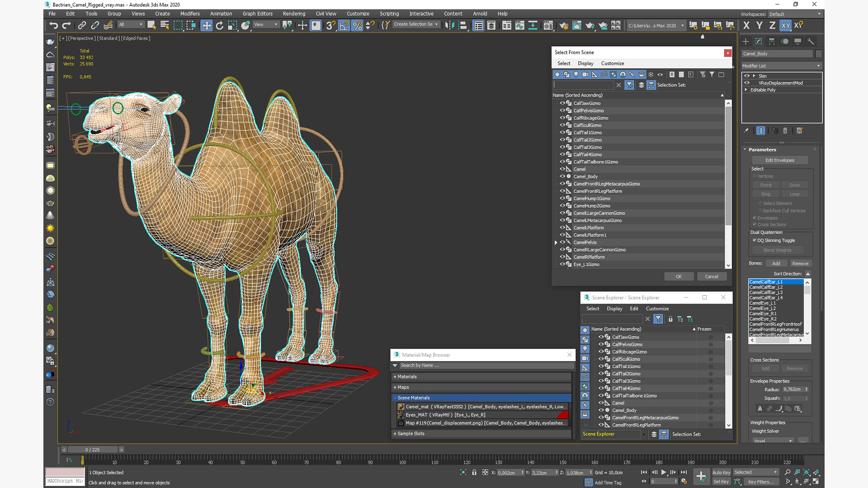Switch to the Create command panel
This screenshot has width=868, height=488.
(746, 41)
